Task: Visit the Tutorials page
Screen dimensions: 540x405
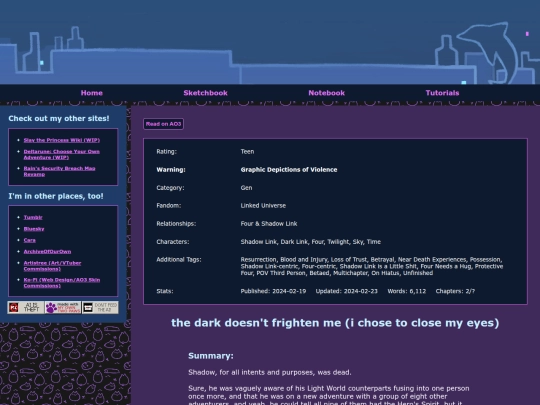Action: coord(442,93)
